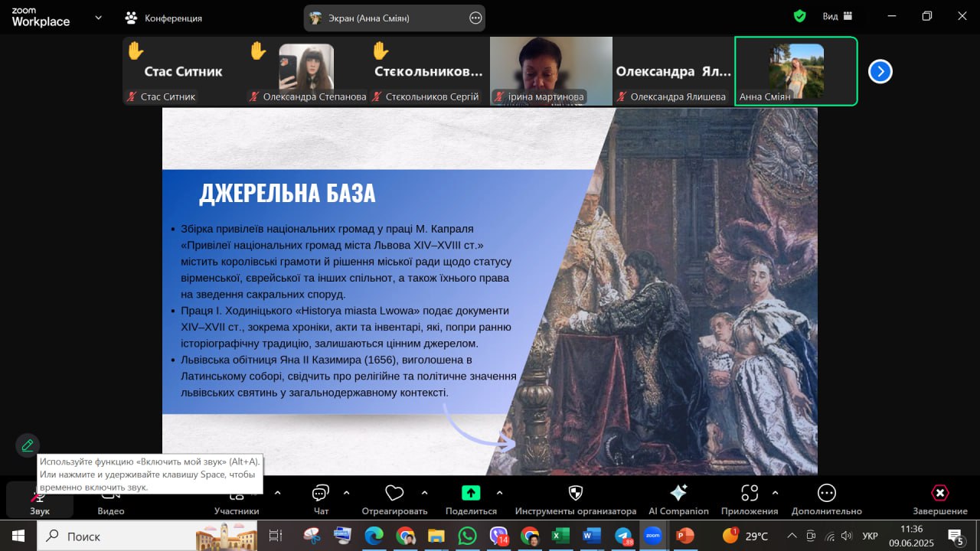The image size is (980, 551).
Task: Select Олександра Степанова video tile
Action: click(x=306, y=71)
